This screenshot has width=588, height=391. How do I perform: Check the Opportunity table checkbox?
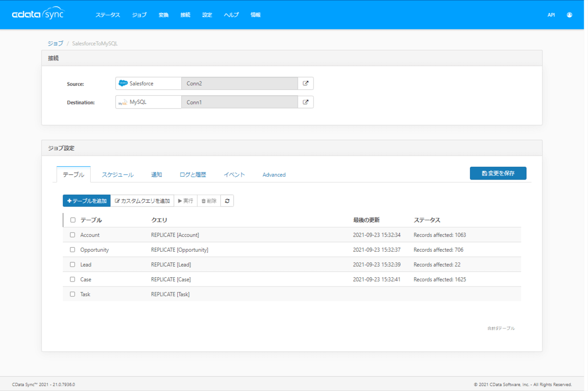point(73,250)
